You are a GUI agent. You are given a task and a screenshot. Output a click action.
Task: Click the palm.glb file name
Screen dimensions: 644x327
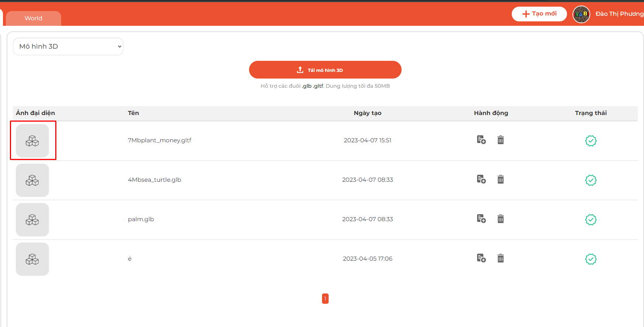click(x=141, y=219)
